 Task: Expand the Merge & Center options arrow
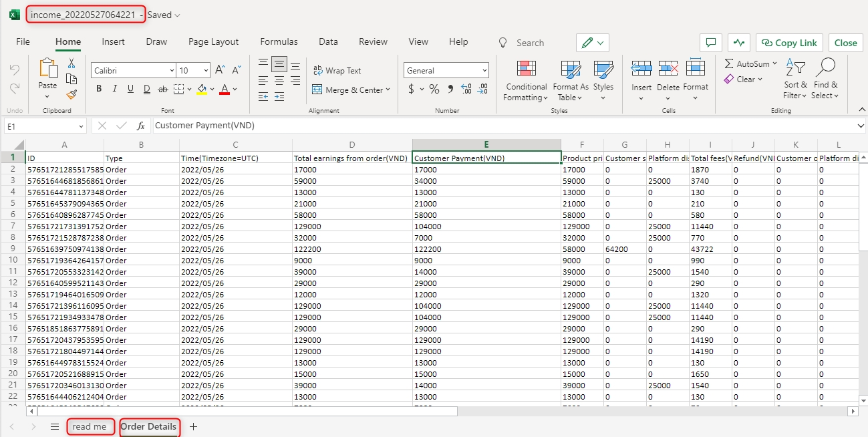click(388, 90)
